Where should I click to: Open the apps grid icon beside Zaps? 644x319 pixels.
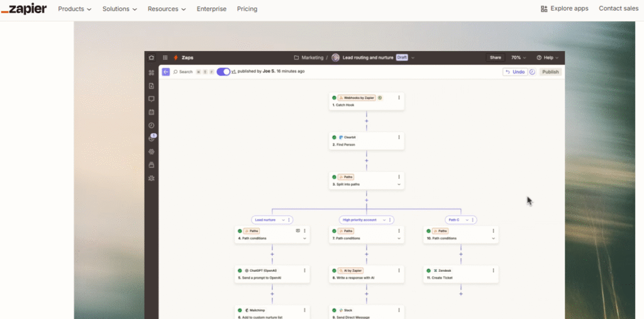click(x=165, y=57)
